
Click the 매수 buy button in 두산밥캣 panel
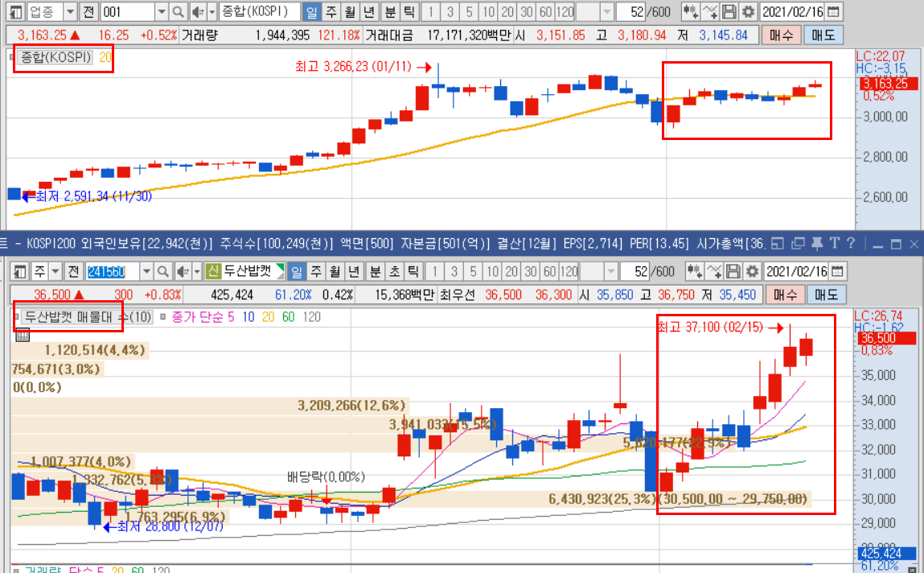point(785,295)
